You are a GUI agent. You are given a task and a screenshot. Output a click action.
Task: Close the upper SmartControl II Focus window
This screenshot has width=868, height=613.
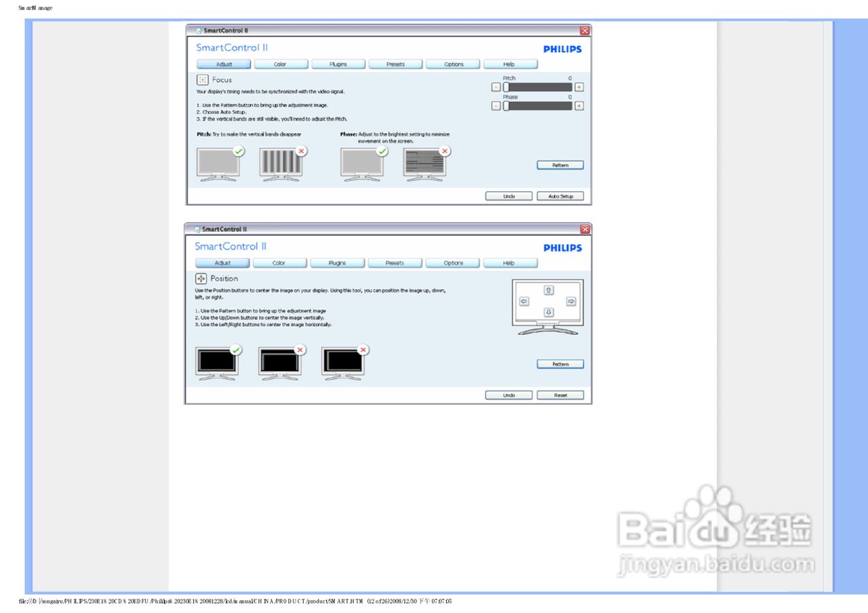pyautogui.click(x=585, y=31)
